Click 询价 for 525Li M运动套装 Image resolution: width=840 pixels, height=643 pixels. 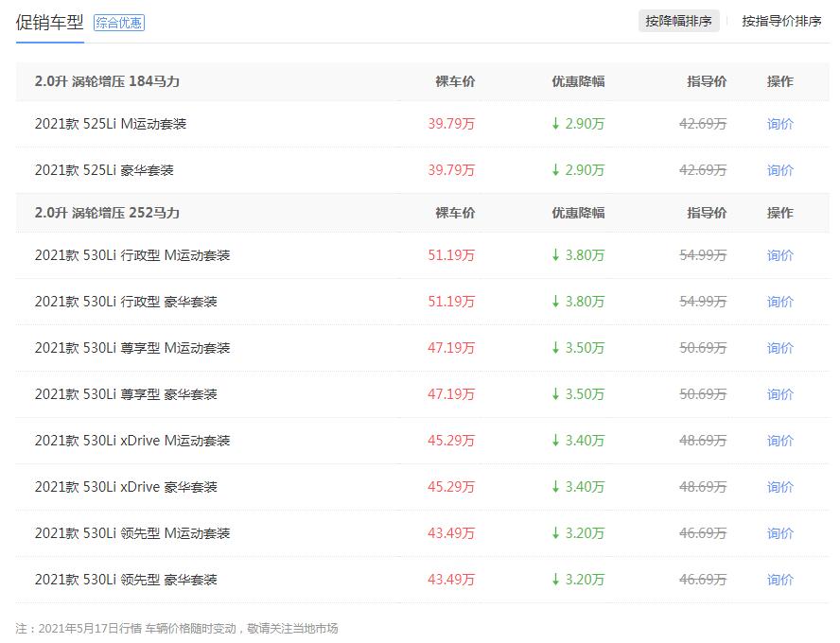click(780, 124)
